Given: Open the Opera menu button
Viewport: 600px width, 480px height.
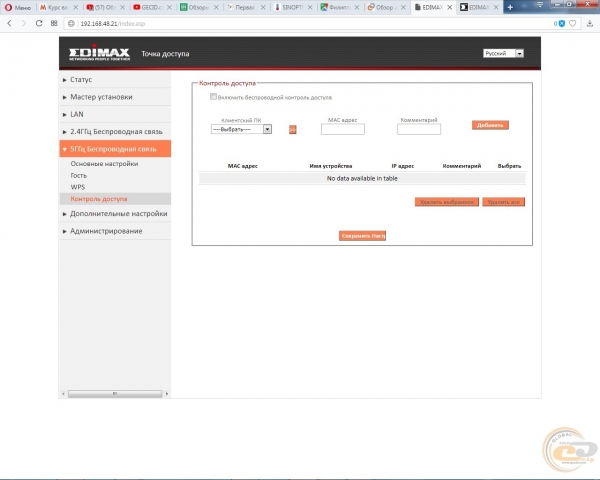Looking at the screenshot, I should [x=18, y=7].
